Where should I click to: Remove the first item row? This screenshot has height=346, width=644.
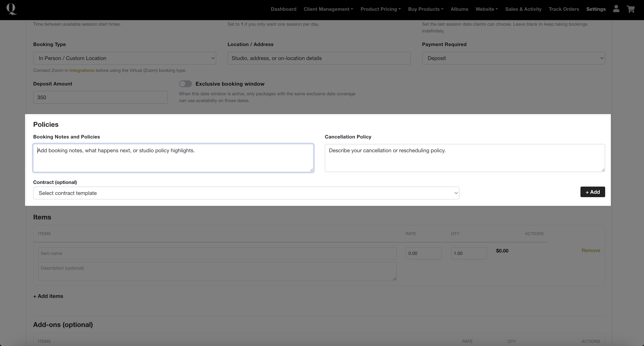coord(590,250)
